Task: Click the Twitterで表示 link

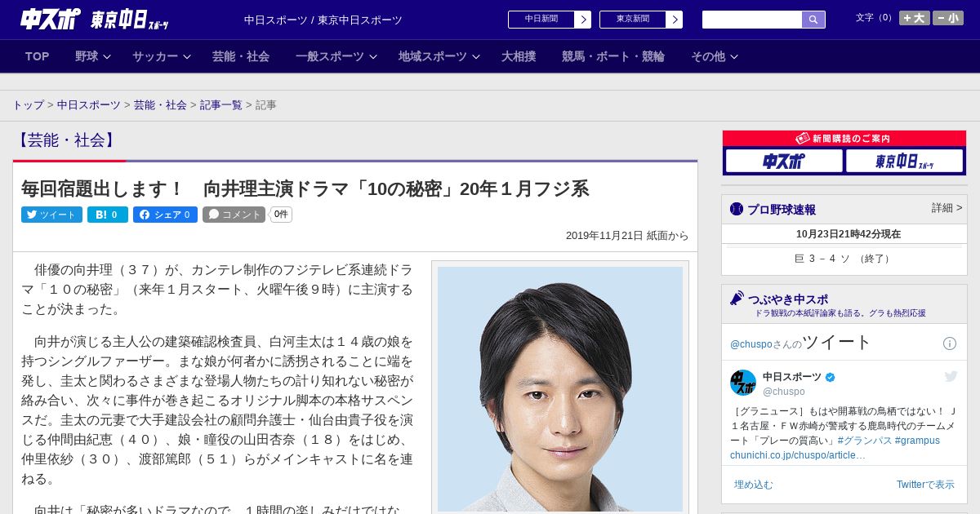Action: (x=925, y=485)
